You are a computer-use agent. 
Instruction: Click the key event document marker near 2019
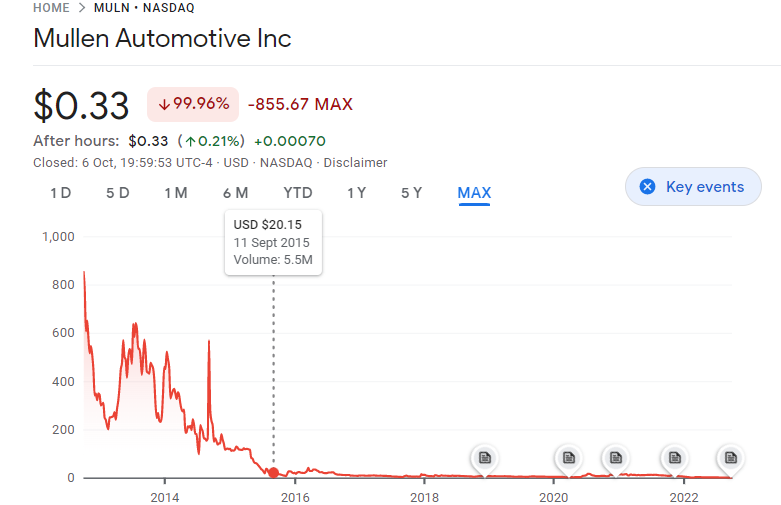coord(485,458)
